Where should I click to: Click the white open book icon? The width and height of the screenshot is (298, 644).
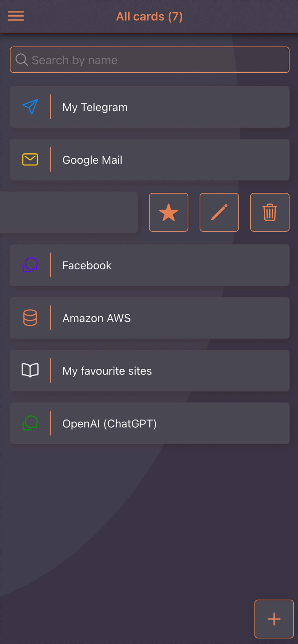coord(30,370)
